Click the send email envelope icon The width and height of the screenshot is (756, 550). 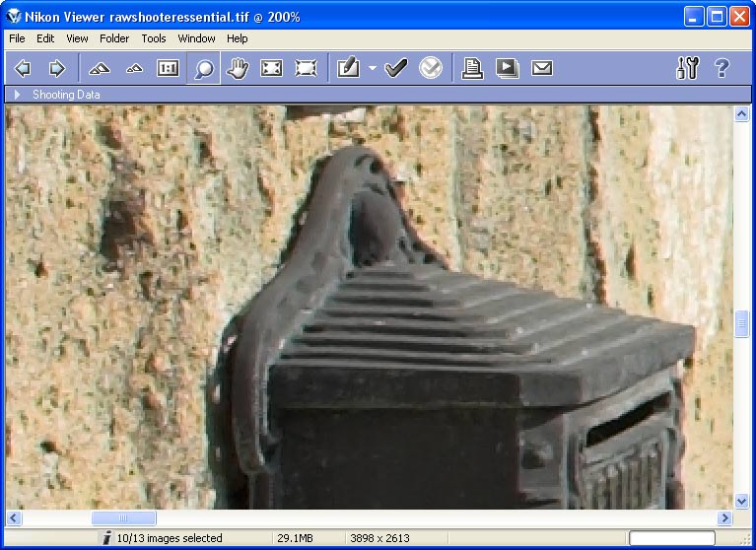pos(541,68)
